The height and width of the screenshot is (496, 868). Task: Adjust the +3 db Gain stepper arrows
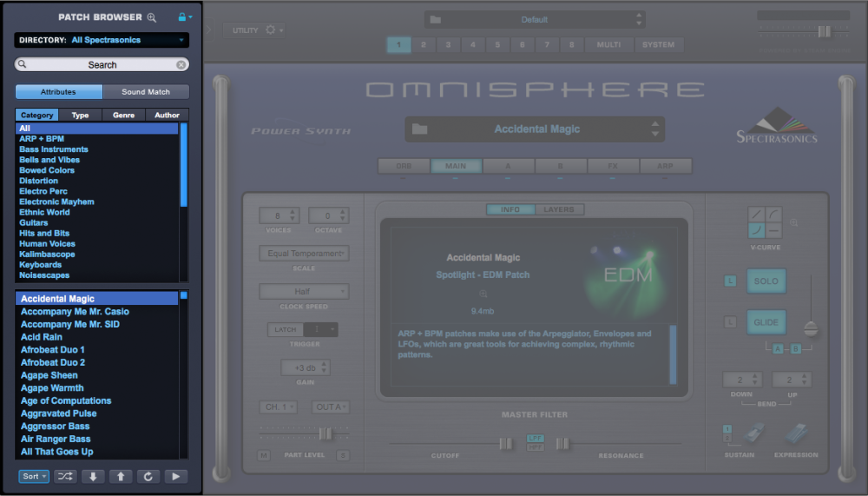pos(325,367)
